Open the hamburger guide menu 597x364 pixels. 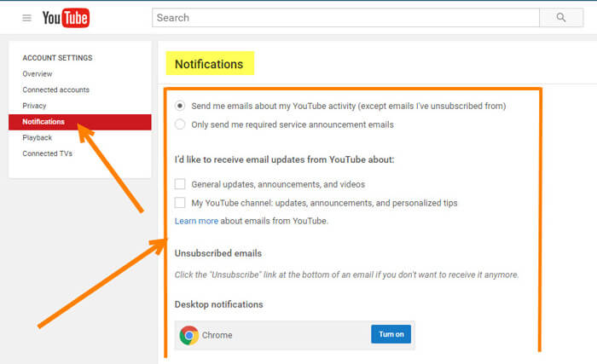[26, 18]
